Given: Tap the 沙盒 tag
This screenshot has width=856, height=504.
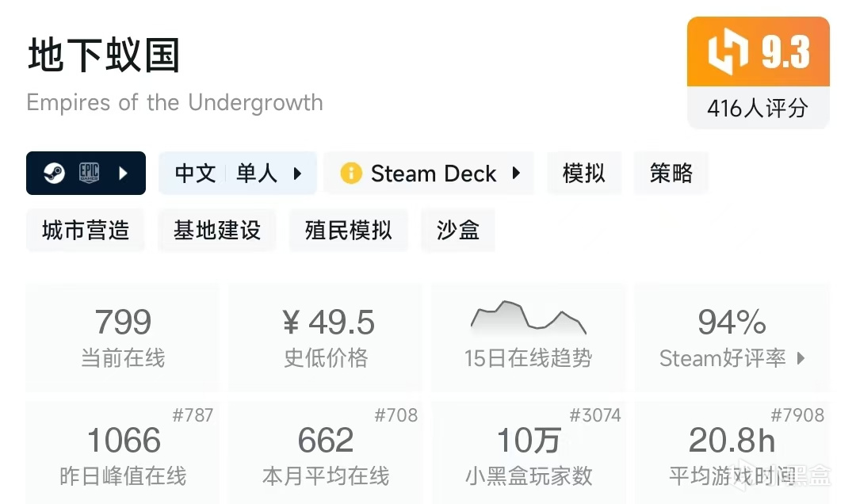Looking at the screenshot, I should click(458, 231).
